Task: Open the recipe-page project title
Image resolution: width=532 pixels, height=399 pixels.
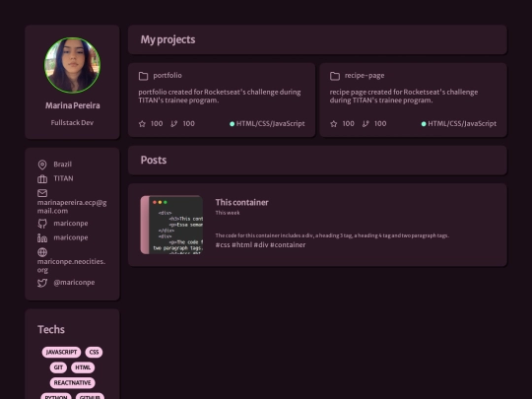Action: tap(365, 75)
